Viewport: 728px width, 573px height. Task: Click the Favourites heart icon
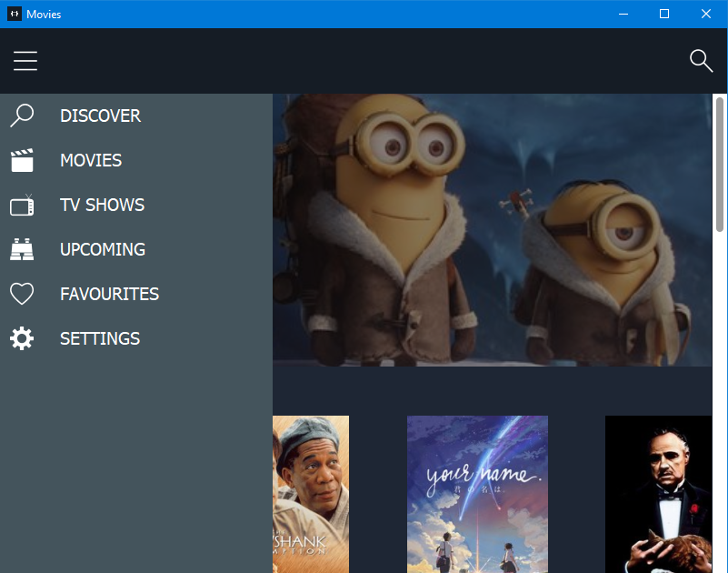(22, 294)
